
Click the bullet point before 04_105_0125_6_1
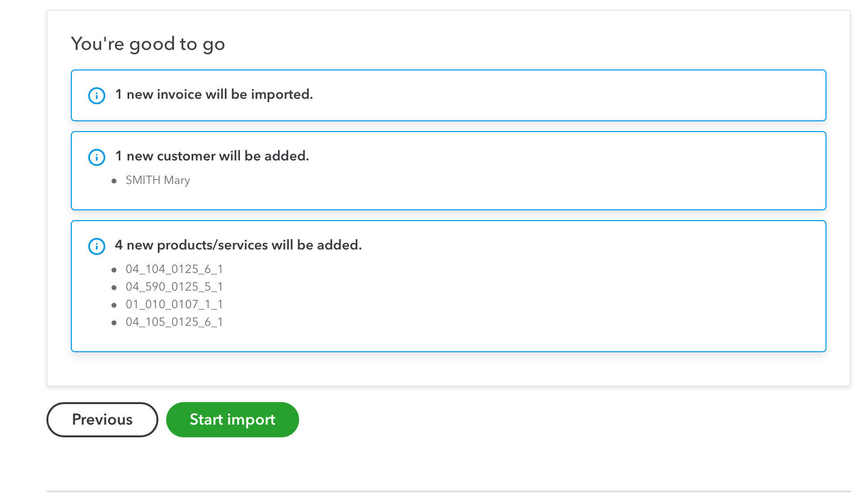[x=114, y=323]
